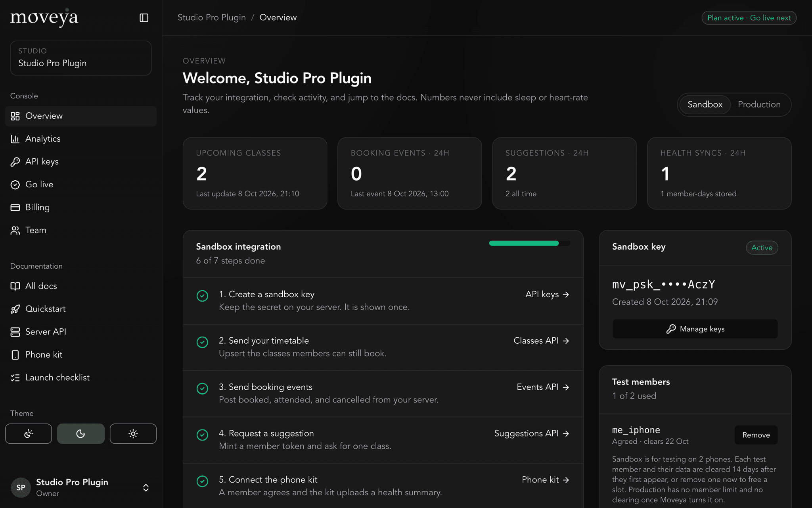The image size is (812, 508).
Task: Open the Studio Pro Plugin studio selector
Action: point(81,58)
